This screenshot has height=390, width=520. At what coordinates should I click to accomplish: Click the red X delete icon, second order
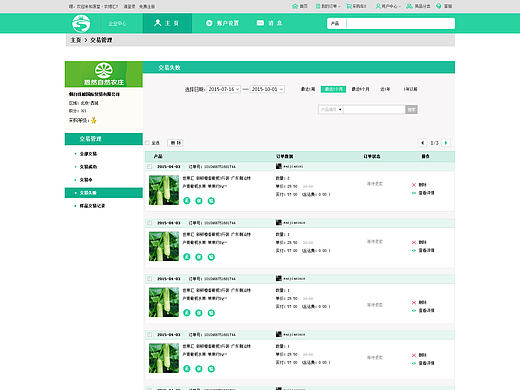point(414,242)
